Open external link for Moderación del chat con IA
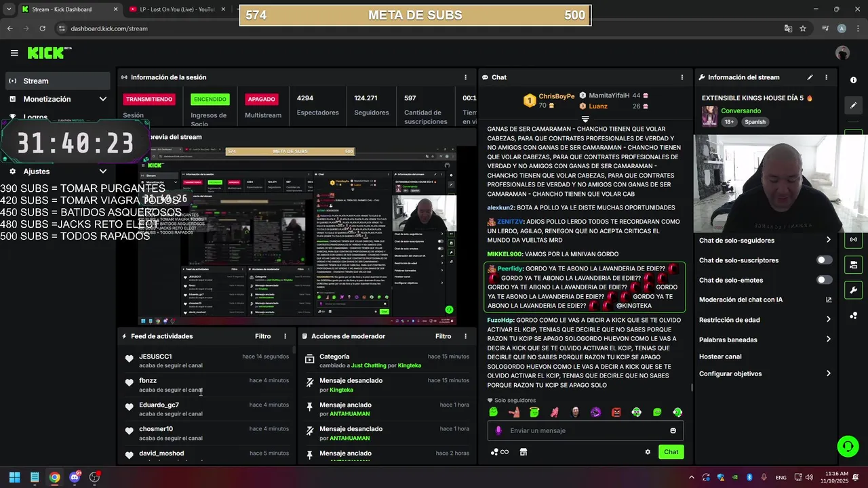The width and height of the screenshot is (868, 488). (x=829, y=300)
